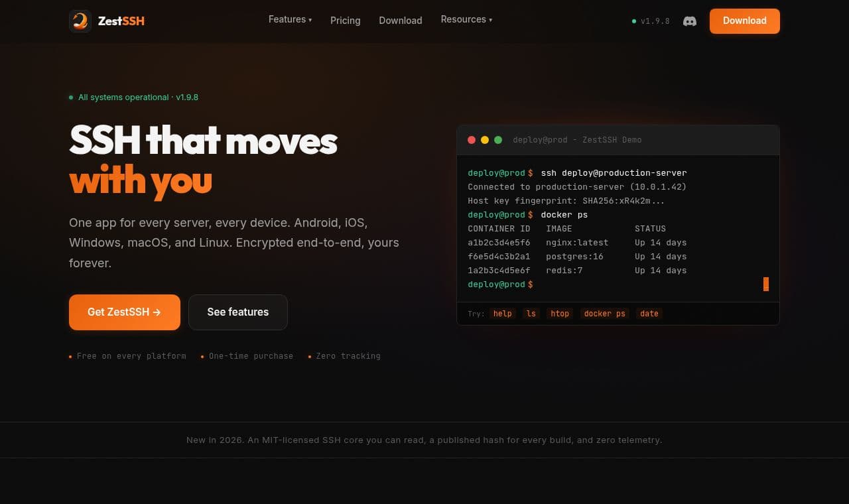Click the orange terminal cursor block
The height and width of the screenshot is (504, 849).
pos(766,284)
